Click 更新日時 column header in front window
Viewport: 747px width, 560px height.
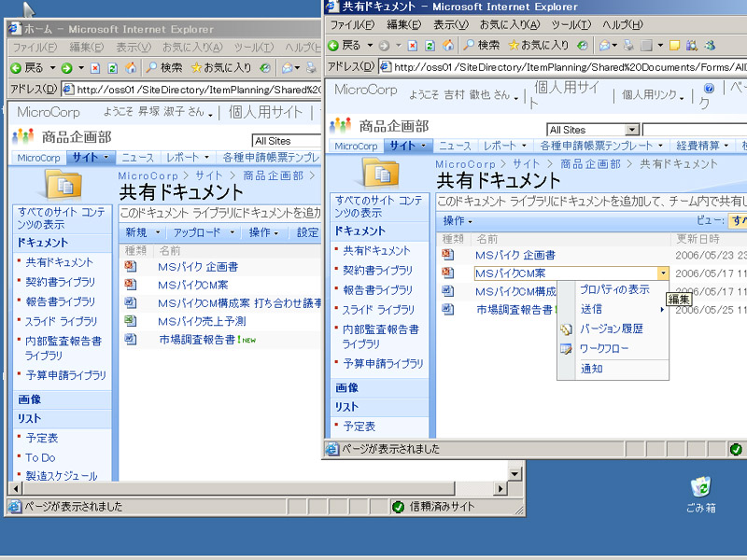coord(698,239)
